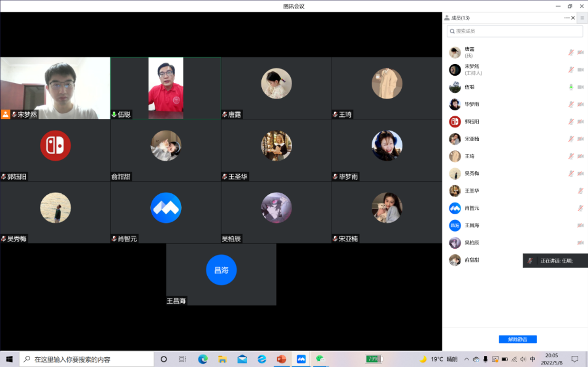Toggle 王圣华's microphone in member list

(581, 191)
